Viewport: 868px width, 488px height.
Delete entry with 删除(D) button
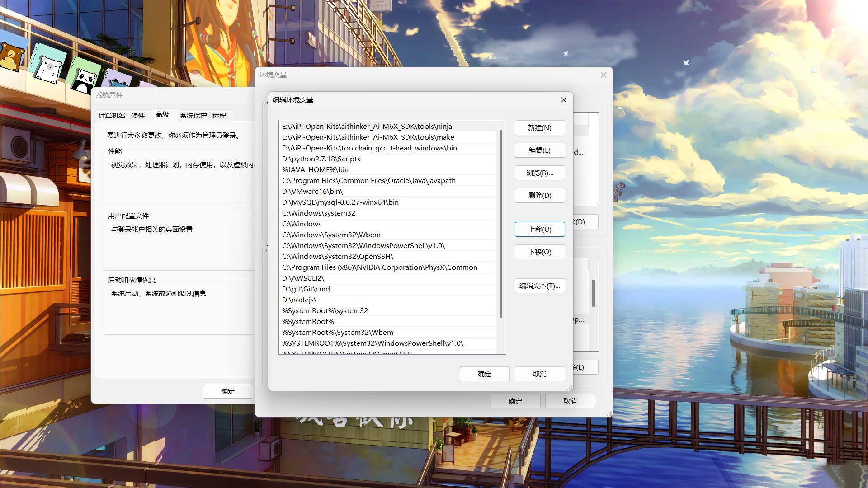click(540, 196)
